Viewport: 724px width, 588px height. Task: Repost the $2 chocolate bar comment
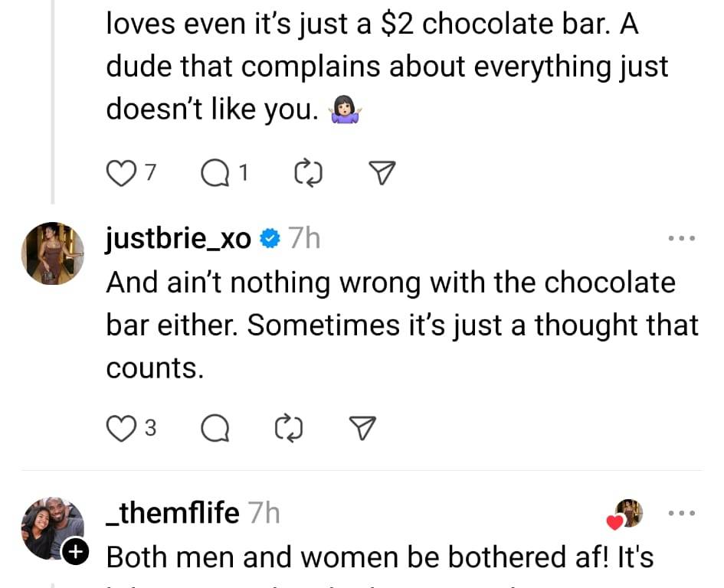click(x=307, y=175)
